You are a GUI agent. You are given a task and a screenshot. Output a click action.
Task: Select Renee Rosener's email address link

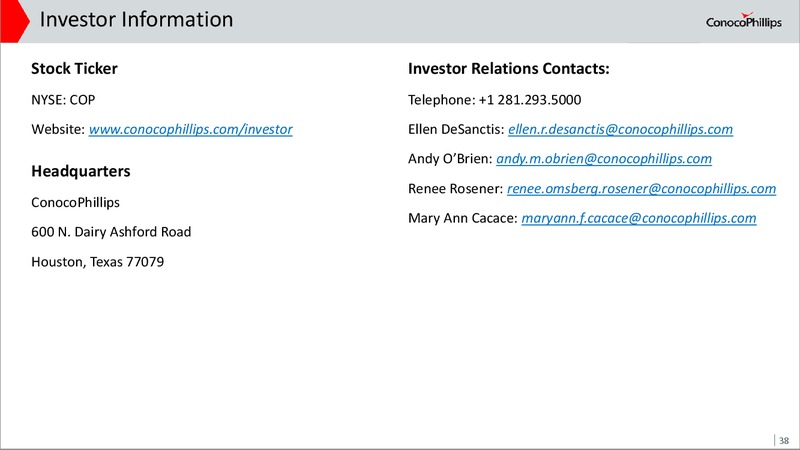tap(641, 189)
